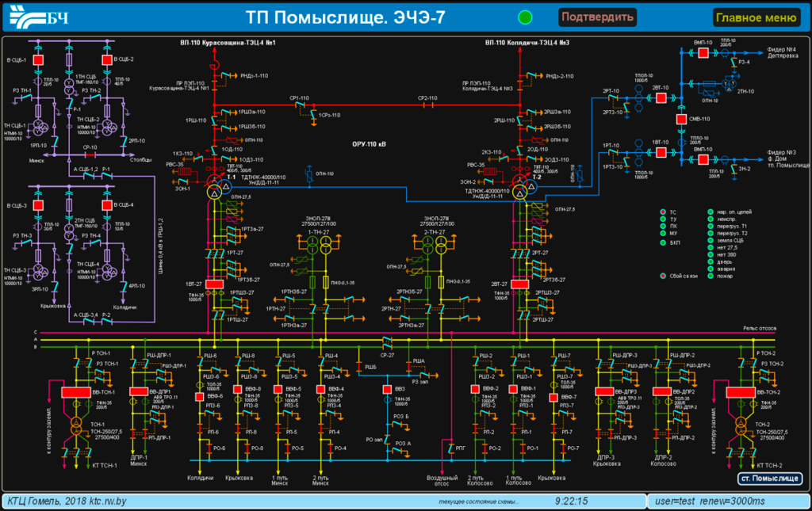The width and height of the screenshot is (812, 511).
Task: Click the пожар fire alarm indicator
Action: tap(711, 276)
